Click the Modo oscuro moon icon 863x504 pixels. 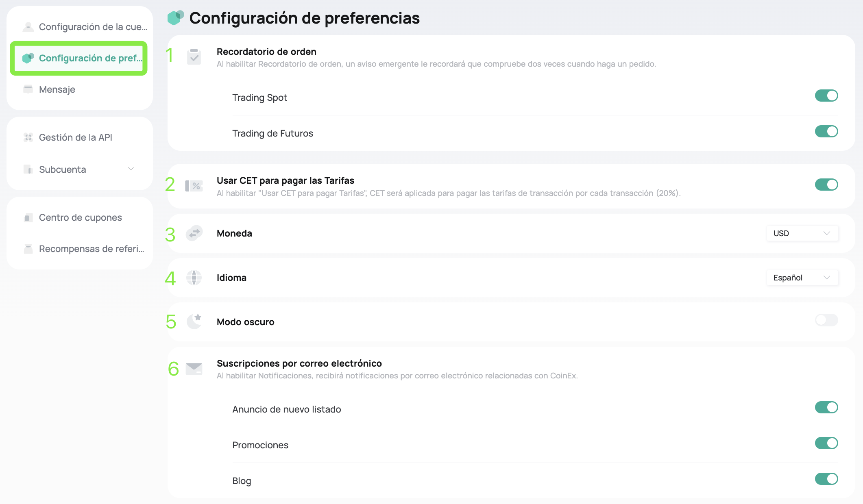pos(194,322)
